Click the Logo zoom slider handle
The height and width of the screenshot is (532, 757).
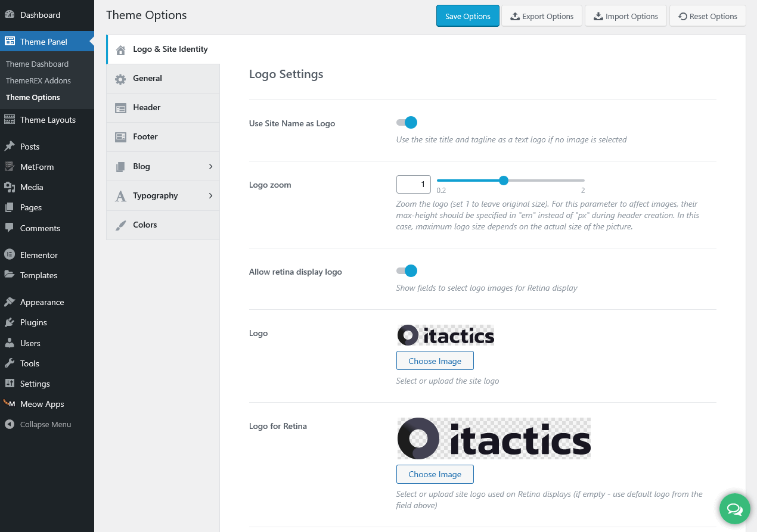coord(504,181)
